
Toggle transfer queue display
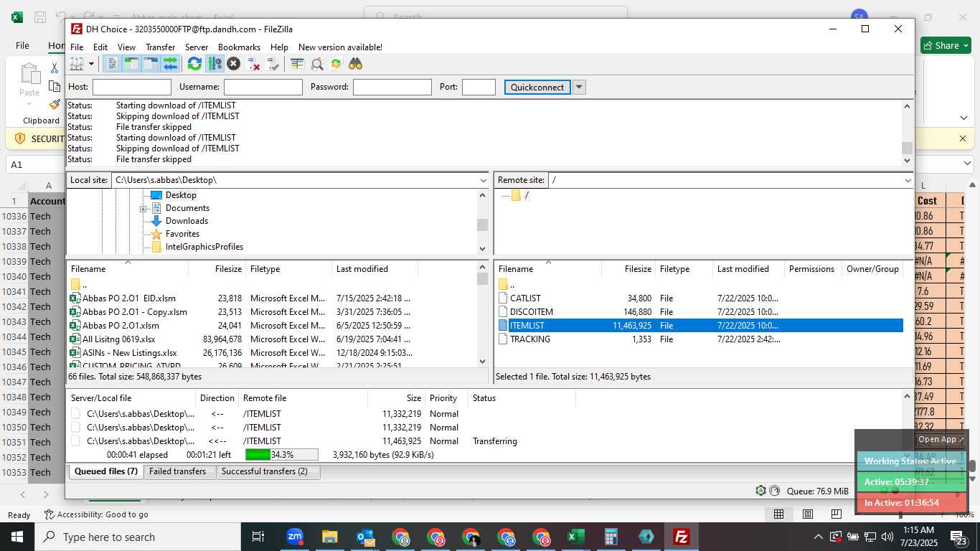170,64
